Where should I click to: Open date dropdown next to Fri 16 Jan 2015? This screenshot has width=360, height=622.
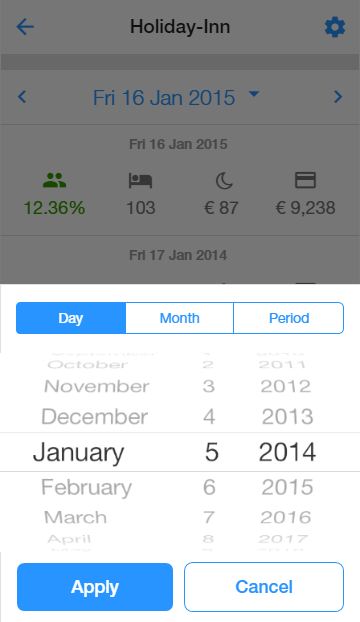point(253,94)
